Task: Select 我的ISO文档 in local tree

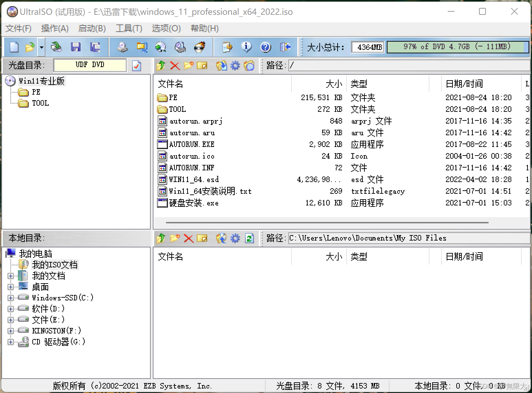Action: pyautogui.click(x=55, y=265)
